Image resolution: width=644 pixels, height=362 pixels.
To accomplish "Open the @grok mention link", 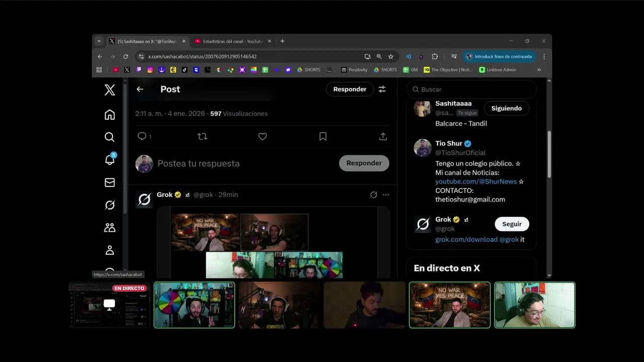I will pyautogui.click(x=509, y=239).
